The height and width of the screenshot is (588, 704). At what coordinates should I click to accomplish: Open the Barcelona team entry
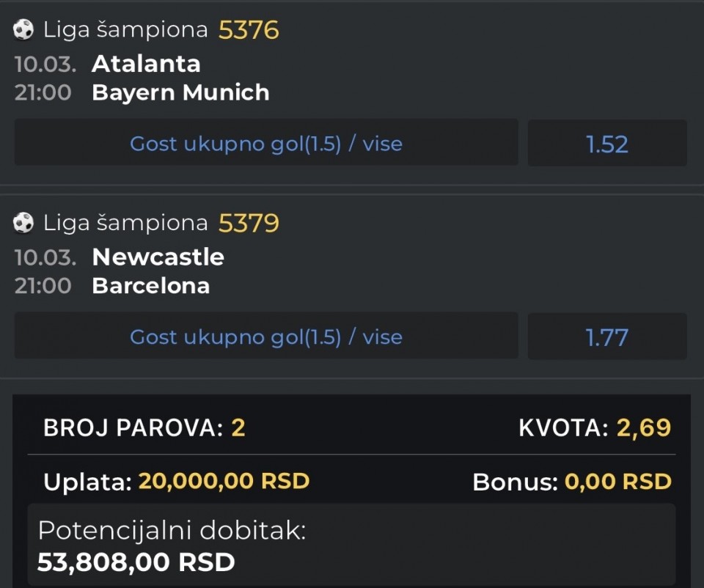[150, 286]
